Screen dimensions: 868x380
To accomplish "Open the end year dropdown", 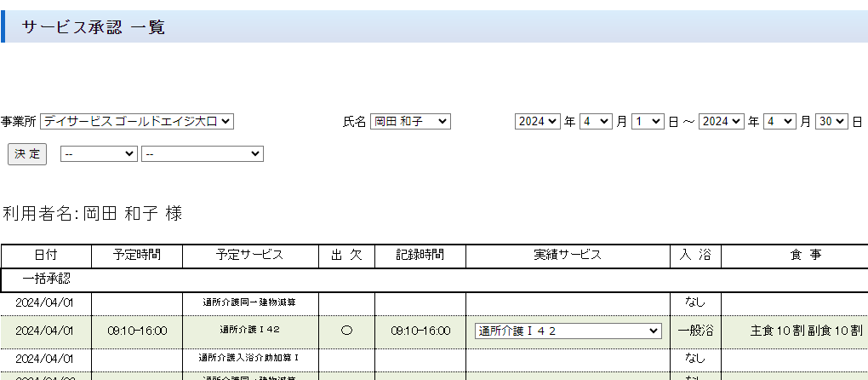I will point(721,122).
